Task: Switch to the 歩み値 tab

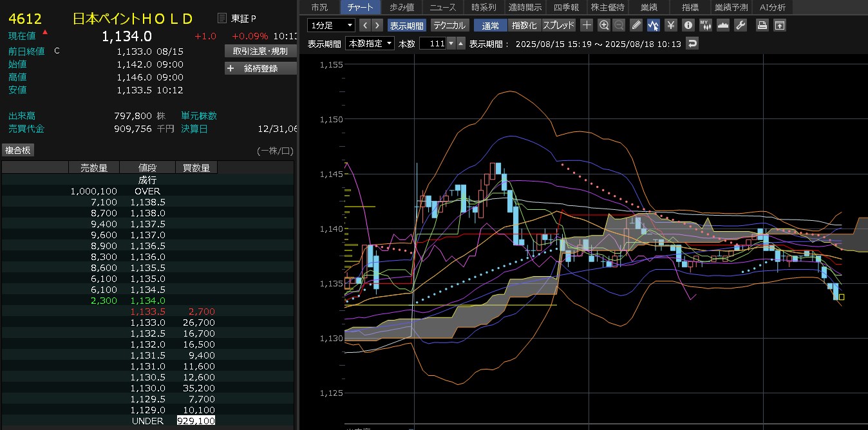Action: tap(402, 7)
